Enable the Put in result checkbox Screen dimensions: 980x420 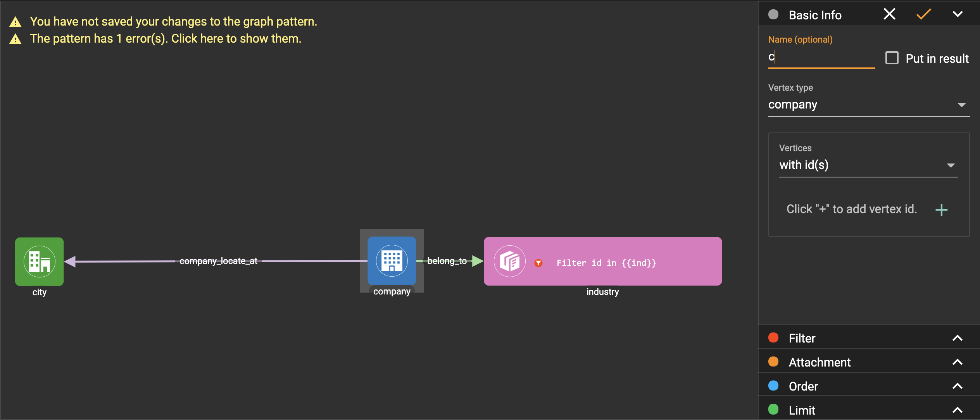(892, 58)
